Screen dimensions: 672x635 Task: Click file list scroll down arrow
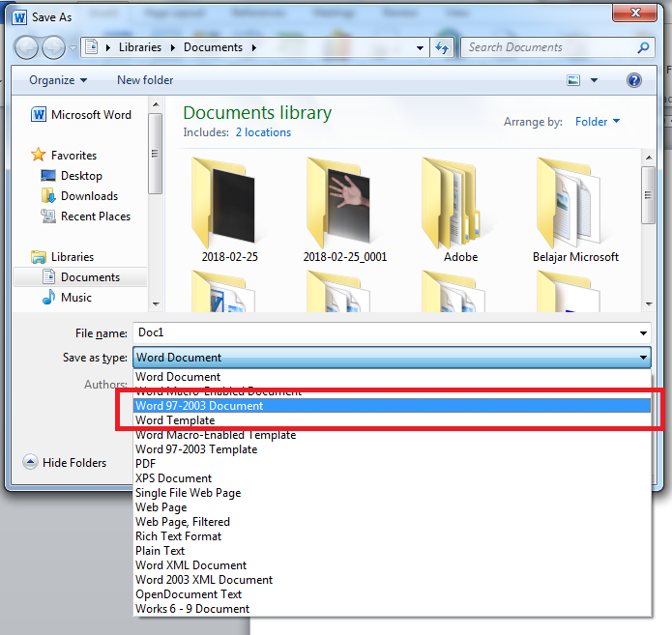click(x=649, y=304)
